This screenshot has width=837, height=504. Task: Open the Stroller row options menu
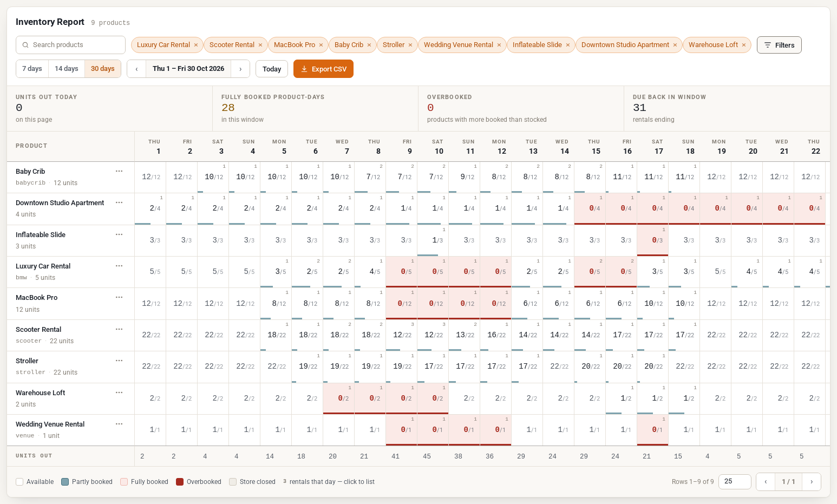point(119,361)
